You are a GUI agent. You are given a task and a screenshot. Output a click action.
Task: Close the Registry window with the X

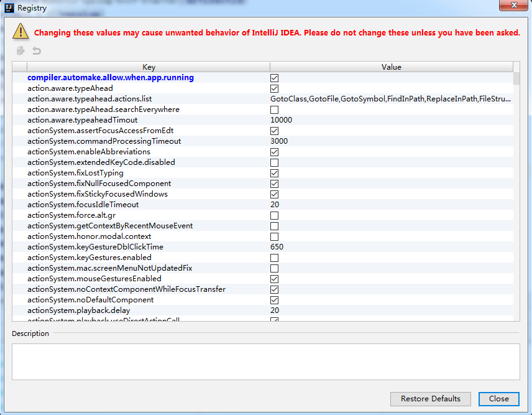[x=513, y=5]
